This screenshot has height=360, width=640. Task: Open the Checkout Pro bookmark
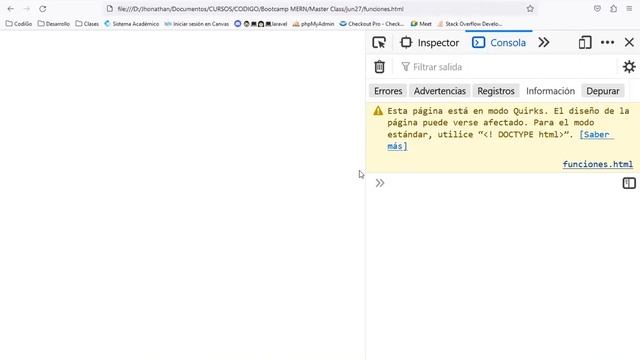[372, 24]
